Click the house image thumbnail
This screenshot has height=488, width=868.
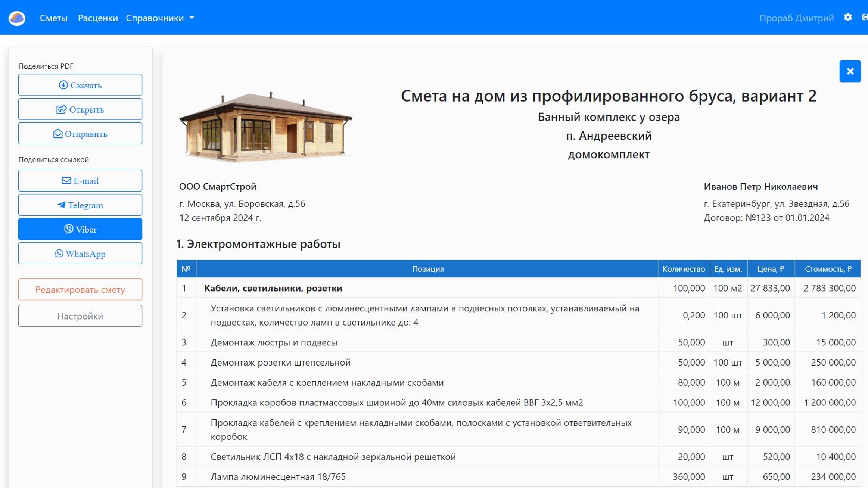(266, 126)
